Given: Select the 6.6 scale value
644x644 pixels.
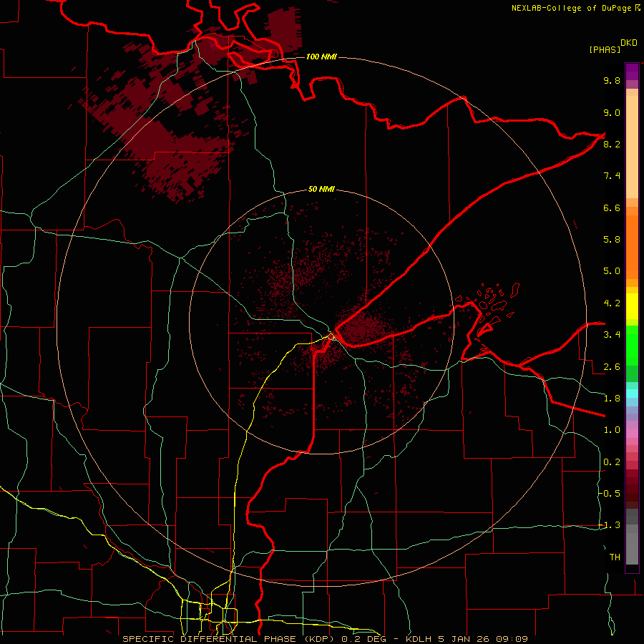Looking at the screenshot, I should point(612,208).
